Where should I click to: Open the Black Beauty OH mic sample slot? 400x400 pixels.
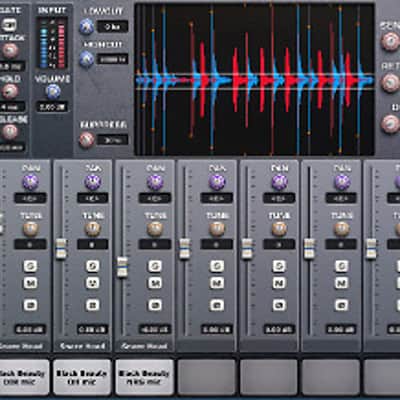(x=82, y=377)
